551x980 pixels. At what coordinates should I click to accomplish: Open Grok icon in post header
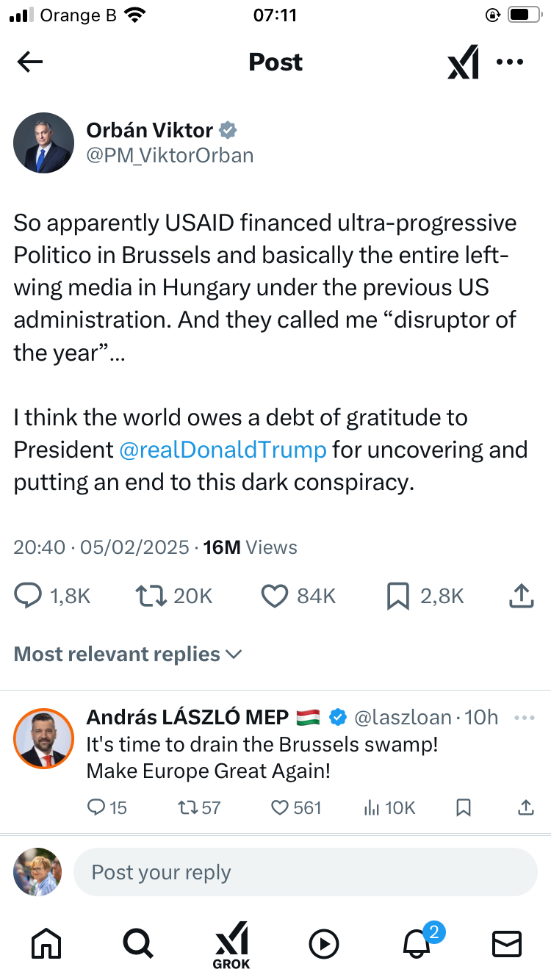[x=464, y=62]
